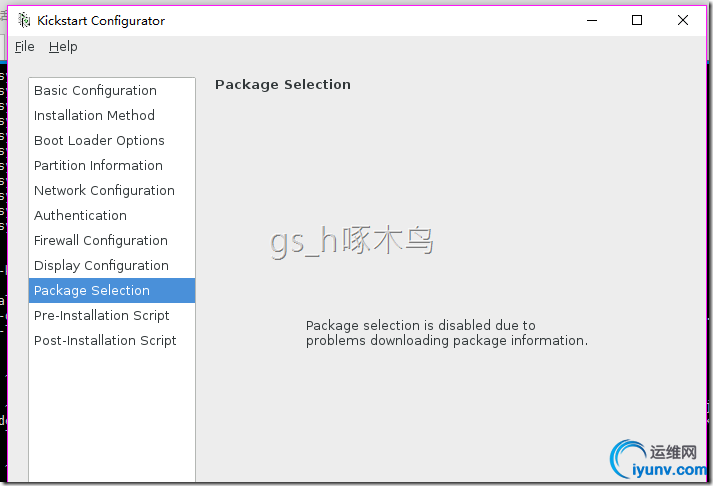Select Basic Configuration in the sidebar
713x486 pixels.
(95, 90)
